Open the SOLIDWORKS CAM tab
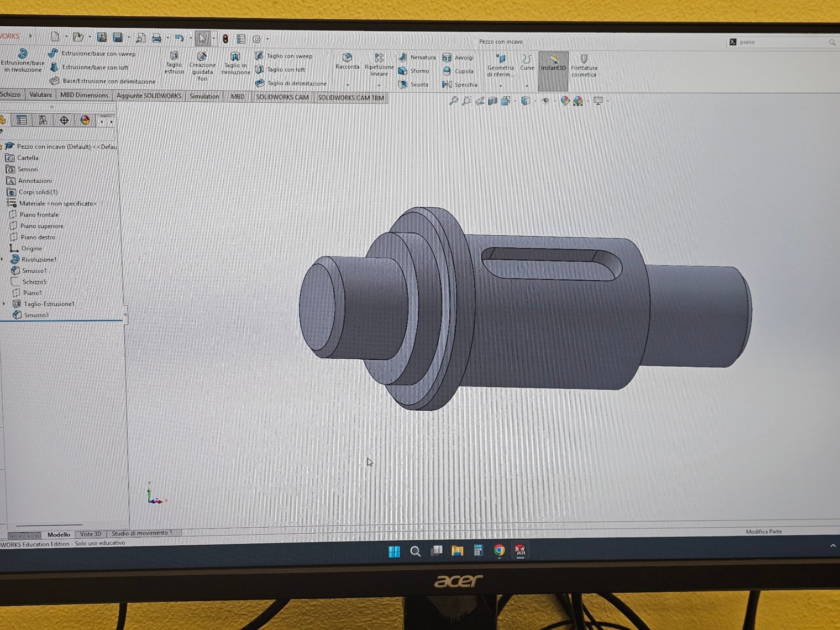Image resolution: width=840 pixels, height=630 pixels. (x=282, y=97)
